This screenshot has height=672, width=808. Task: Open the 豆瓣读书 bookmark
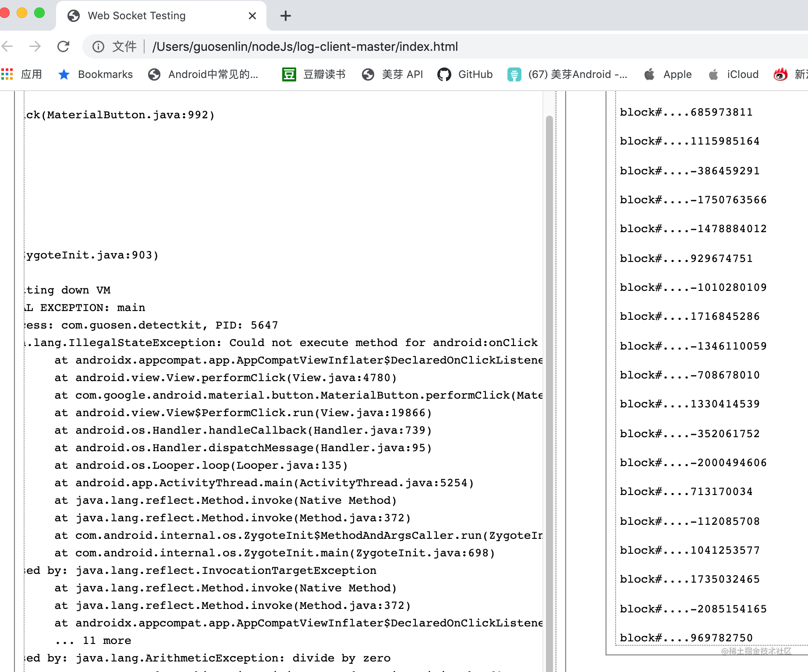tap(314, 74)
